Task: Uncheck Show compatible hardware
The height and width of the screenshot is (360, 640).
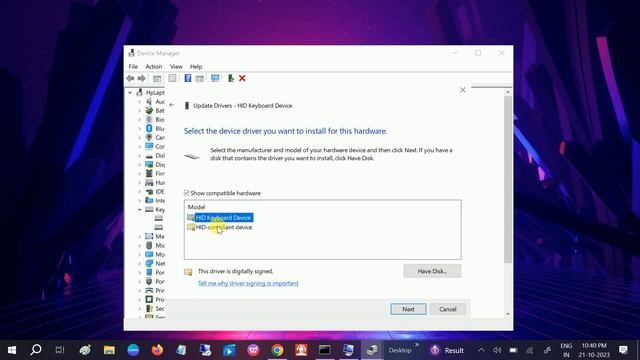Action: [187, 193]
